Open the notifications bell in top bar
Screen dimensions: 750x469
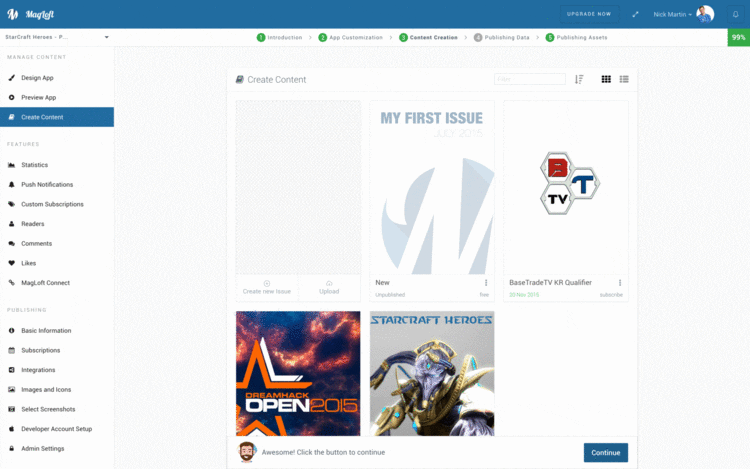pyautogui.click(x=736, y=14)
